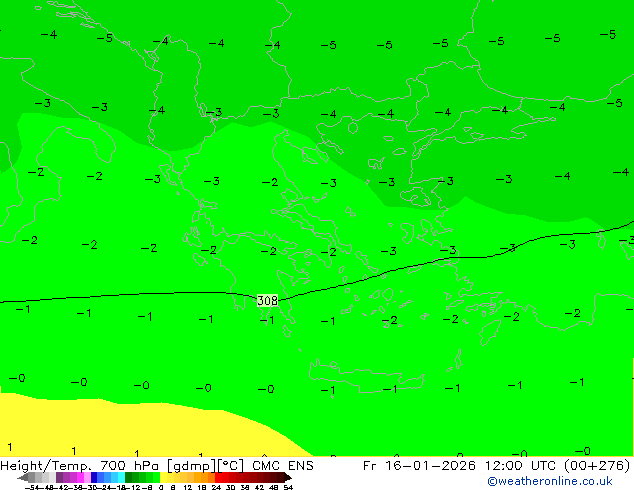Open the weatheronline.co.uk copyright link
The width and height of the screenshot is (634, 490).
550,481
